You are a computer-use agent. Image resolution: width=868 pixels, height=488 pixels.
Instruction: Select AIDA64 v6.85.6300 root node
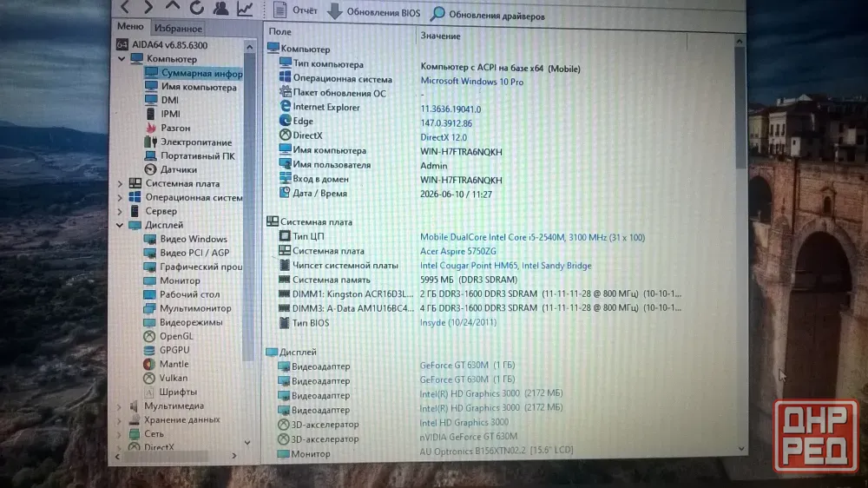coord(161,45)
